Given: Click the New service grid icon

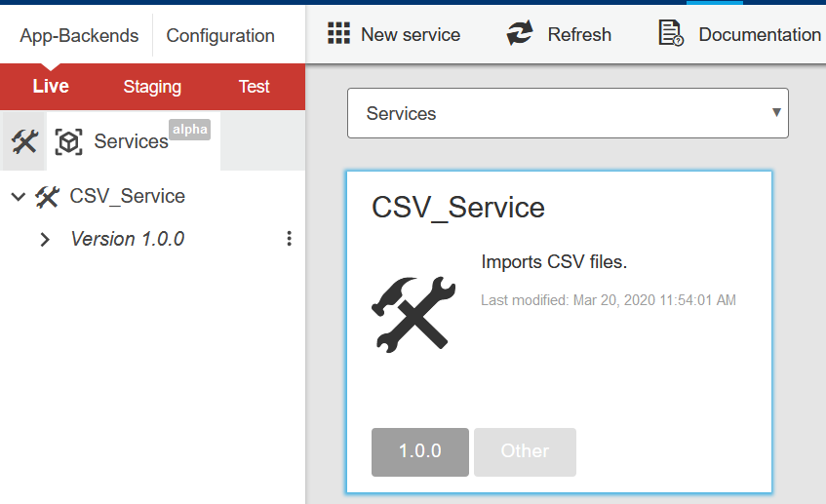Looking at the screenshot, I should coord(338,33).
